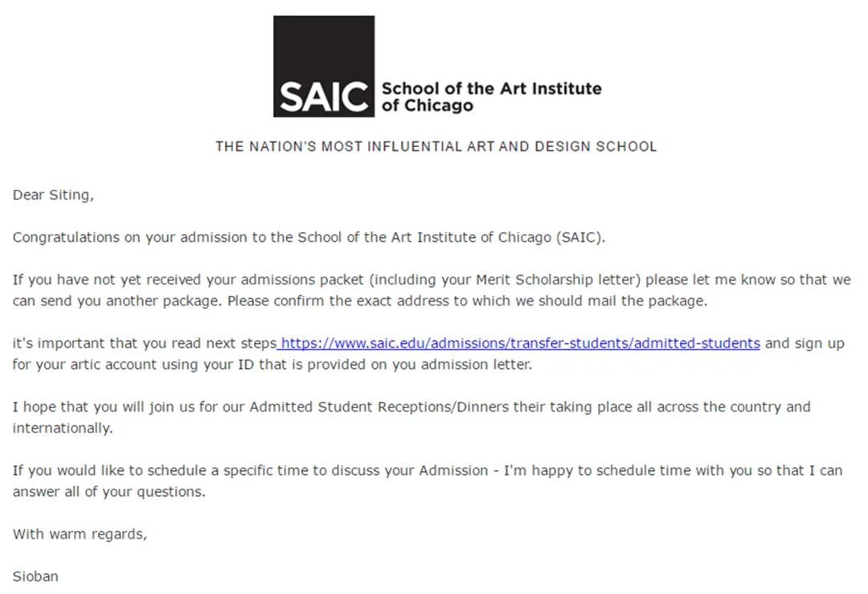
Task: Click the word 'internationally.'
Action: 63,428
